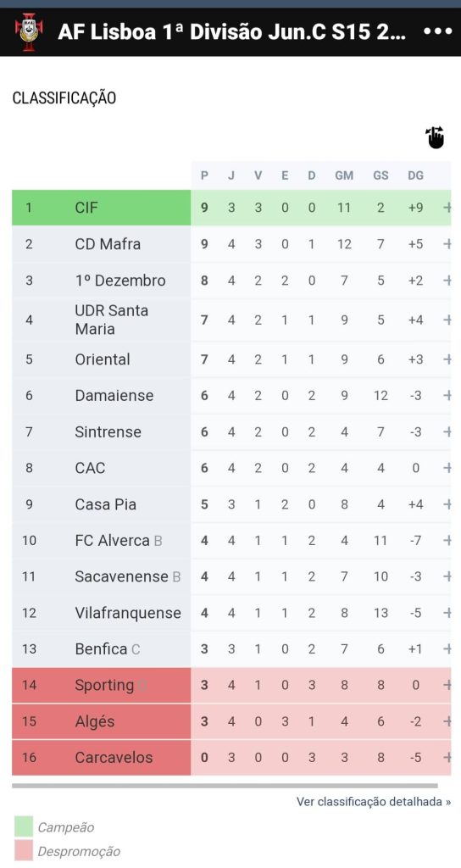Image resolution: width=461 pixels, height=868 pixels.
Task: Open the Ver classificação detalhada link
Action: point(374,802)
